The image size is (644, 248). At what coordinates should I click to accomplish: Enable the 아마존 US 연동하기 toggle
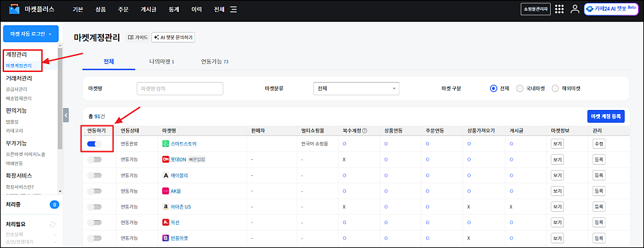pos(95,207)
